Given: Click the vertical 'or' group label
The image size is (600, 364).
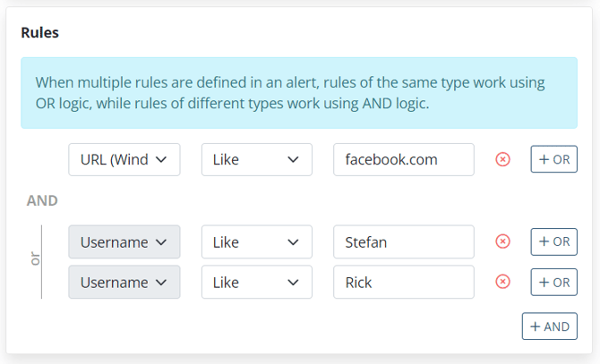Looking at the screenshot, I should [x=36, y=261].
